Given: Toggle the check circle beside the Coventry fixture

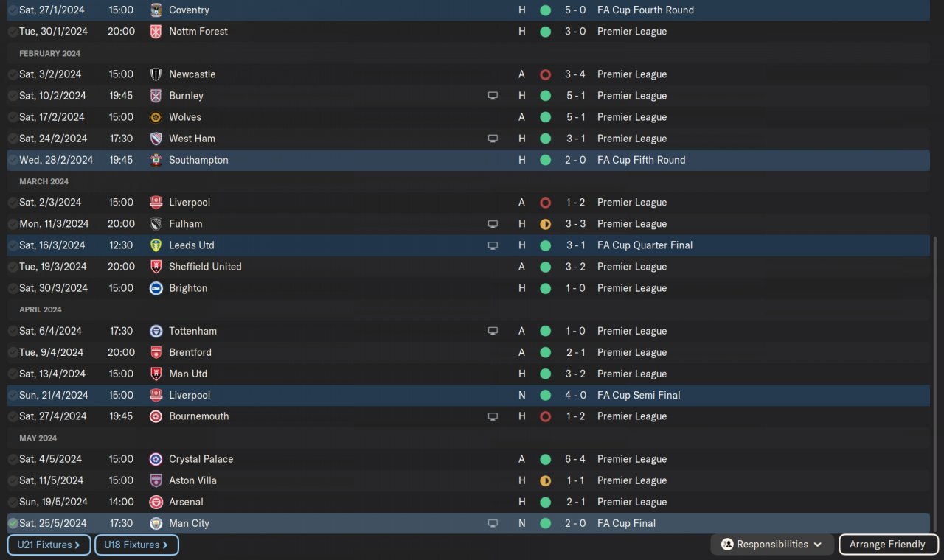Looking at the screenshot, I should 13,10.
